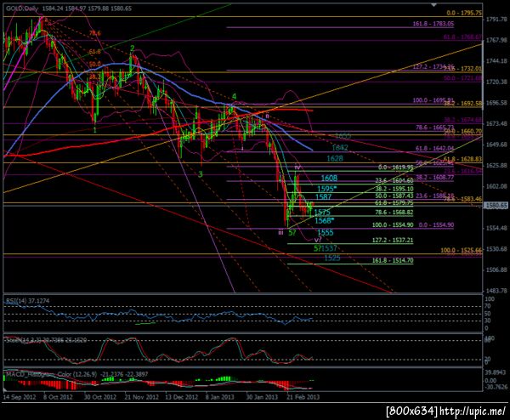Click the cyan 1587 target label
The image size is (510, 420).
[323, 197]
